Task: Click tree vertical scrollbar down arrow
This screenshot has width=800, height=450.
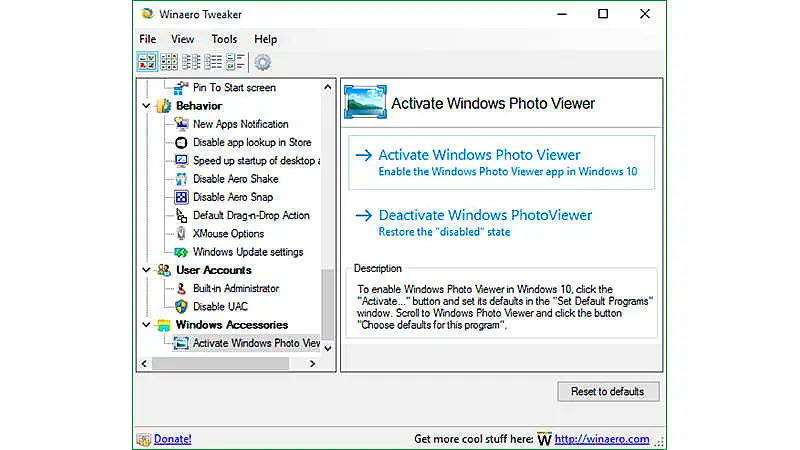Action: 328,348
